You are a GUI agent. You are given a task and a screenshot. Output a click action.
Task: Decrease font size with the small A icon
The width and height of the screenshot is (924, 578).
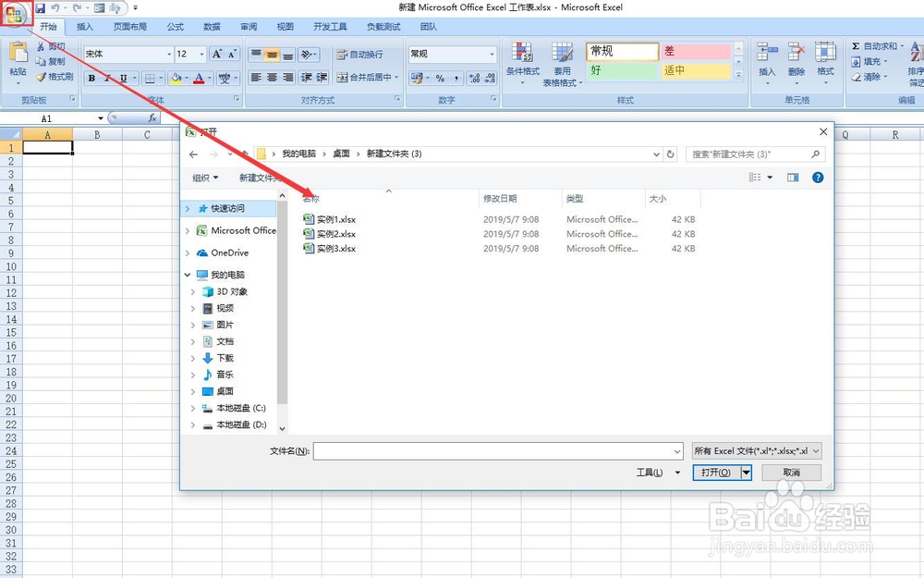click(x=232, y=54)
